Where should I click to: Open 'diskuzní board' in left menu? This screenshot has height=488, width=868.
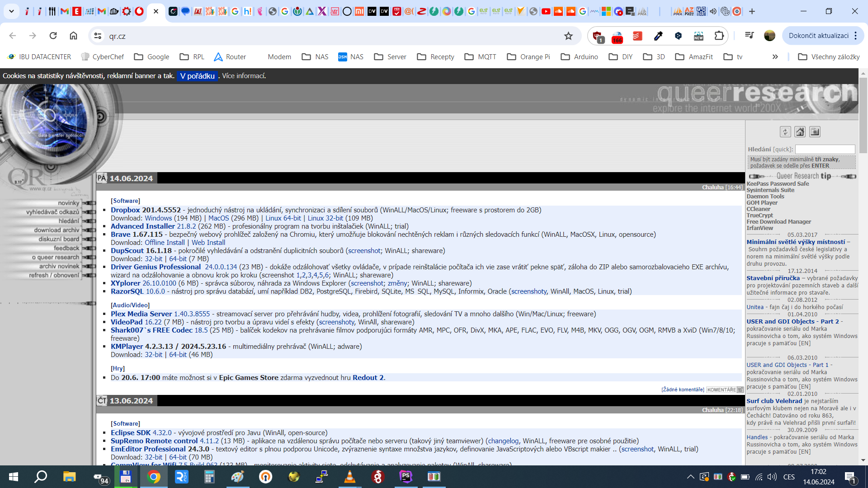pos(59,239)
